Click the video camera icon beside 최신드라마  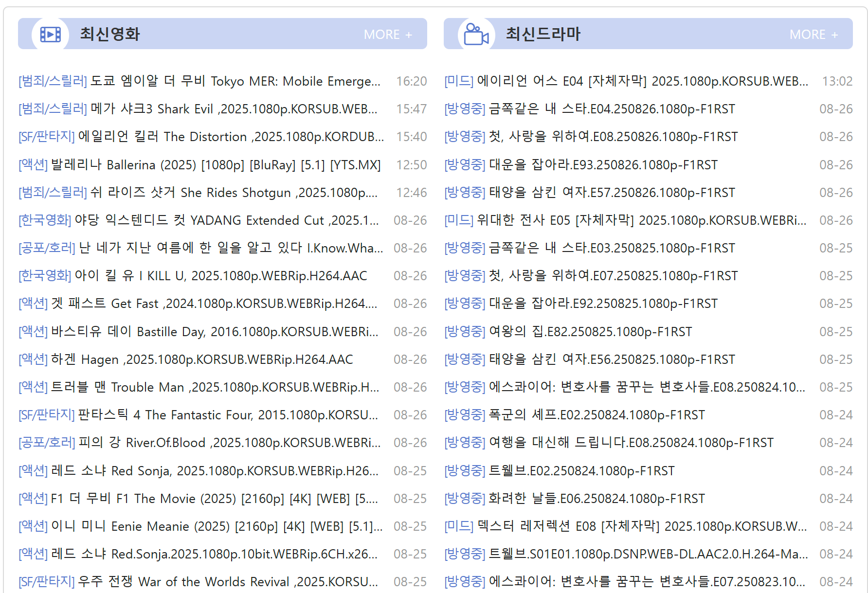coord(476,35)
